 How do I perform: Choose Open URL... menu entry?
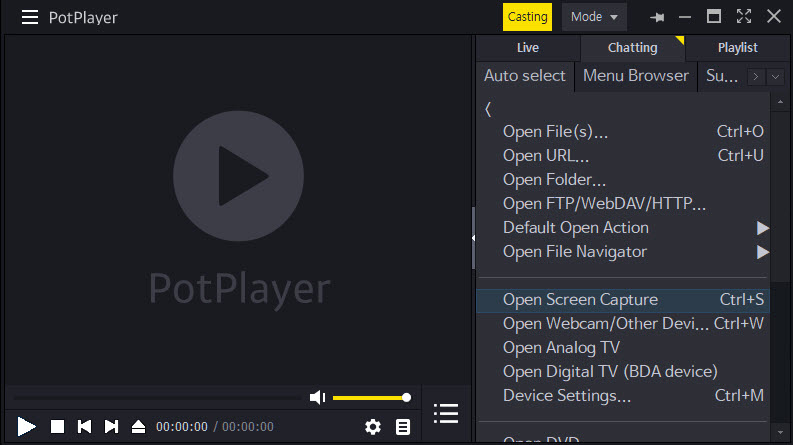[623, 156]
